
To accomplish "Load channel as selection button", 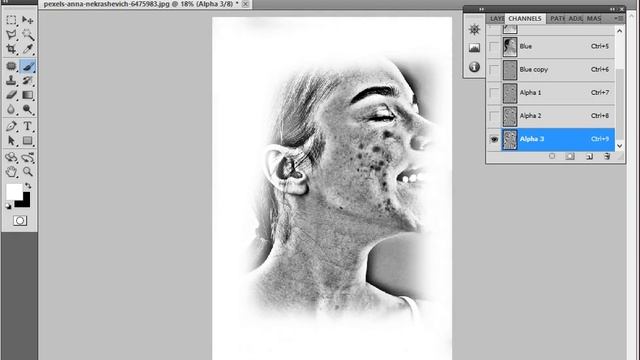I will pos(552,156).
